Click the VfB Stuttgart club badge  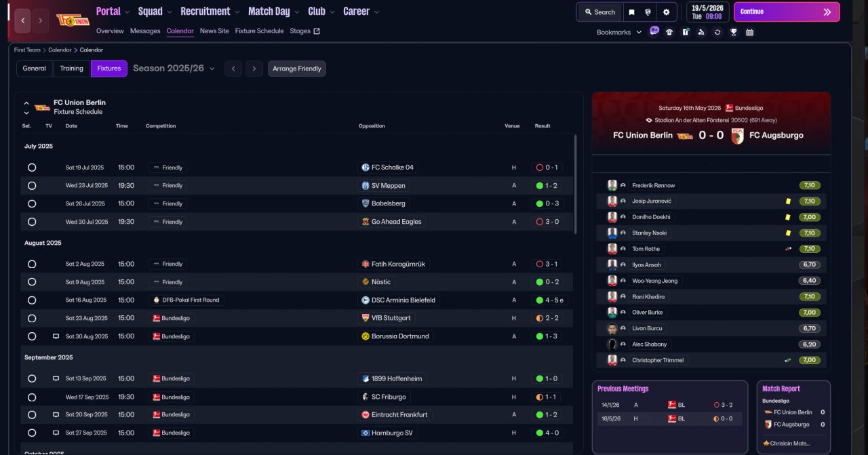366,318
